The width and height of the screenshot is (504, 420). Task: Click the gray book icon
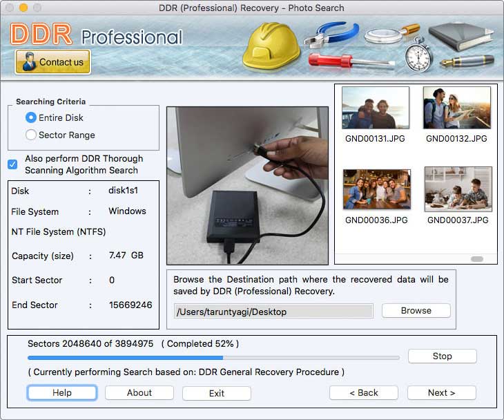coord(461,32)
